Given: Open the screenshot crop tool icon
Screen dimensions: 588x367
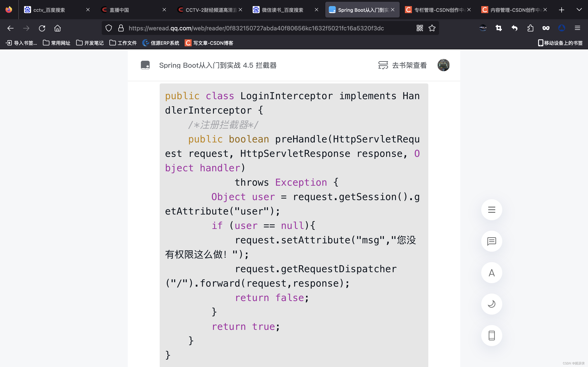Looking at the screenshot, I should 499,28.
